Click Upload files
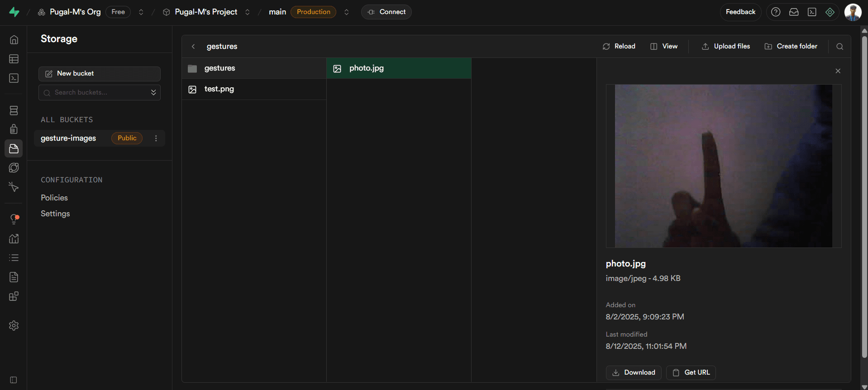868x390 pixels. coord(726,47)
